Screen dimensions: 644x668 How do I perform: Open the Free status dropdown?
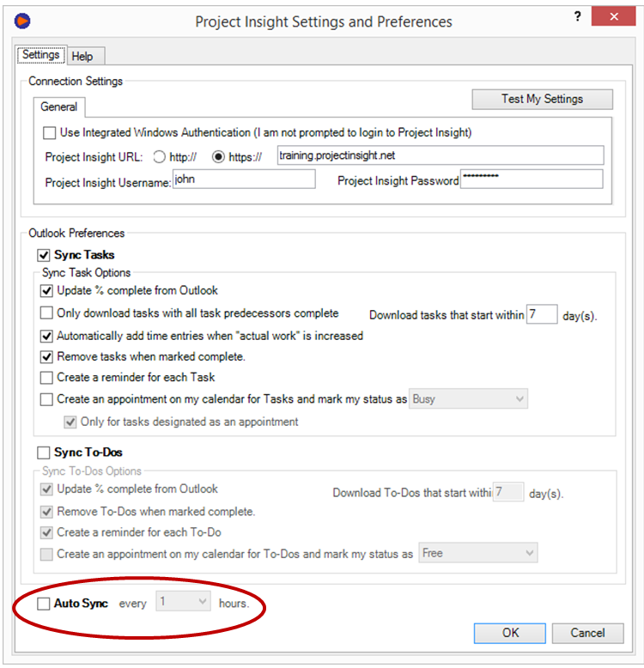click(478, 553)
